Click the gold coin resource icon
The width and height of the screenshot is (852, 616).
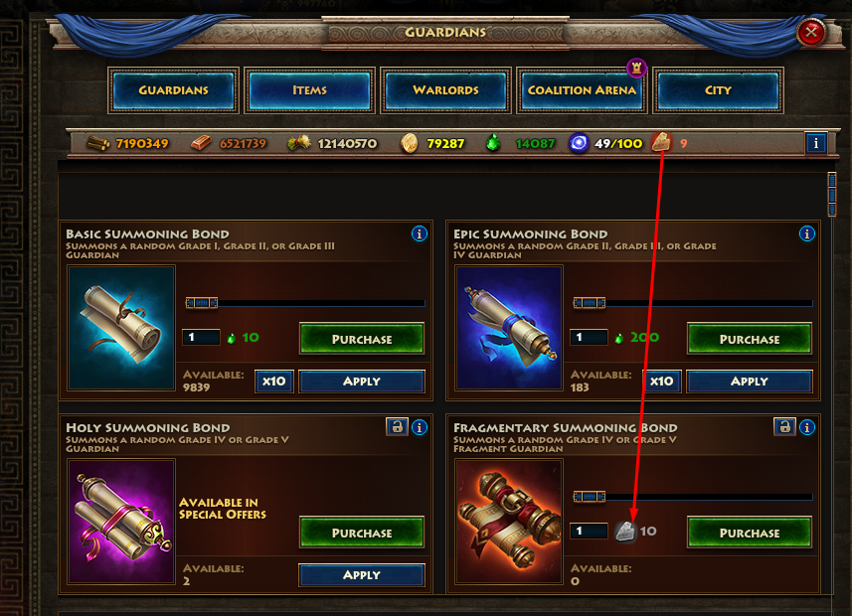pyautogui.click(x=409, y=143)
